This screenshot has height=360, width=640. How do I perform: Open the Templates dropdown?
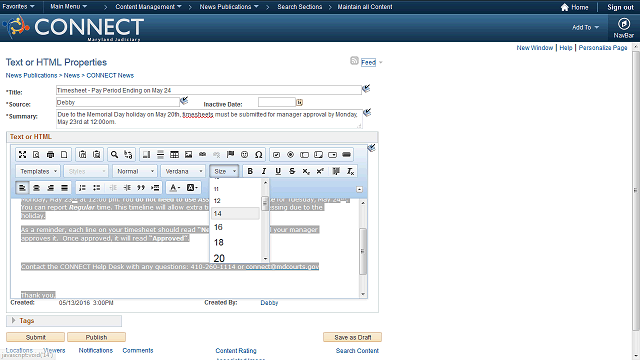[x=38, y=171]
